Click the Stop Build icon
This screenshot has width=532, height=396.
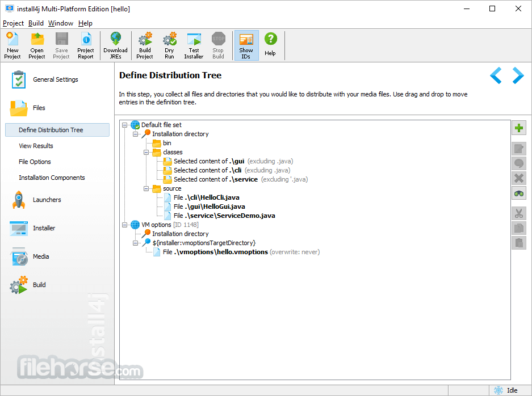218,45
